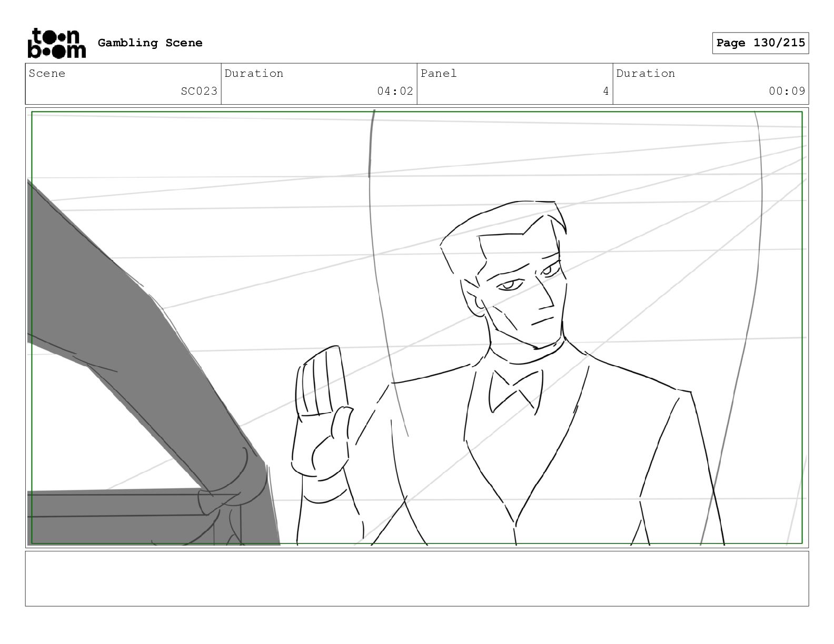Select the scene duration value '04:02'
The image size is (834, 644).
395,91
